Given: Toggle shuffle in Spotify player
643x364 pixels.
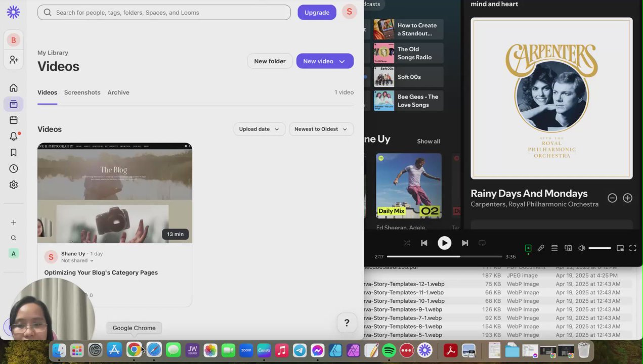Looking at the screenshot, I should pos(407,243).
